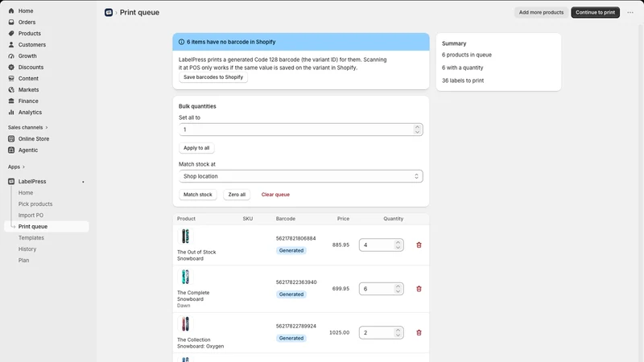Image resolution: width=644 pixels, height=362 pixels.
Task: Open the Growth icon in sidebar
Action: (x=11, y=56)
